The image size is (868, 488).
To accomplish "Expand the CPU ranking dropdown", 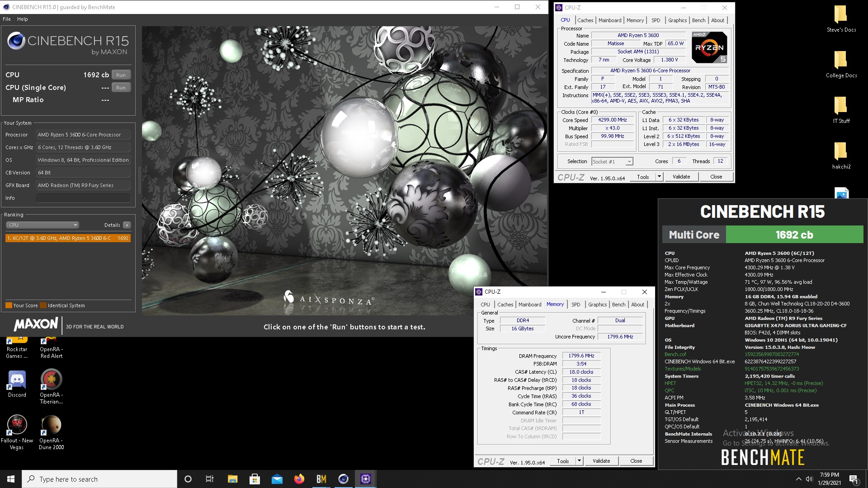I will pos(42,225).
